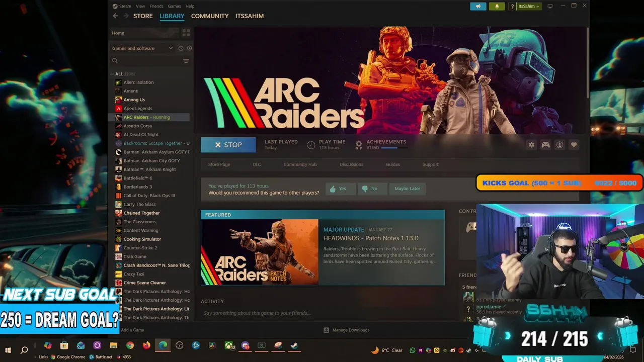Viewport: 644px width, 362px height.
Task: Click the Manage Downloads icon at bottom
Action: pyautogui.click(x=326, y=330)
